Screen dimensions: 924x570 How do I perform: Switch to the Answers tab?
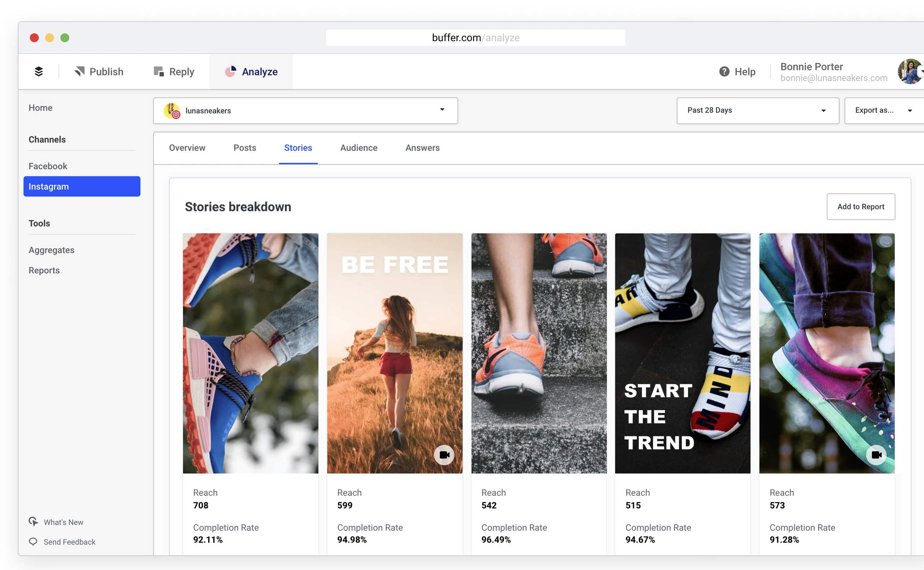(422, 148)
